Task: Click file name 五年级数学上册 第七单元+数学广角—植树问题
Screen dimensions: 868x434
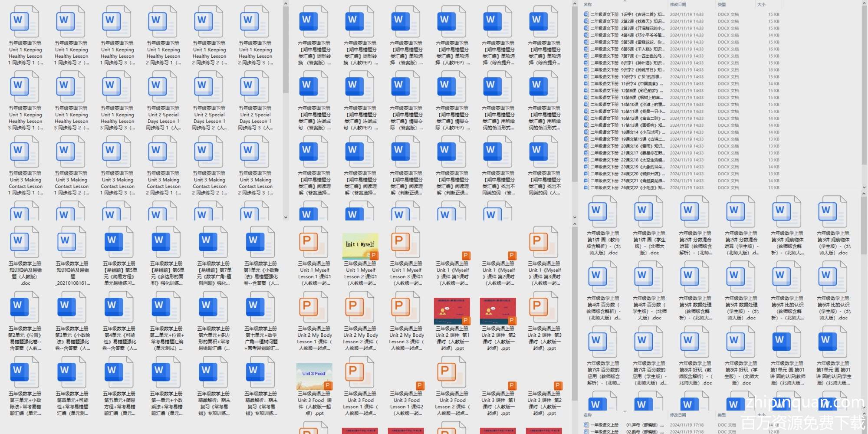Action: pyautogui.click(x=260, y=339)
